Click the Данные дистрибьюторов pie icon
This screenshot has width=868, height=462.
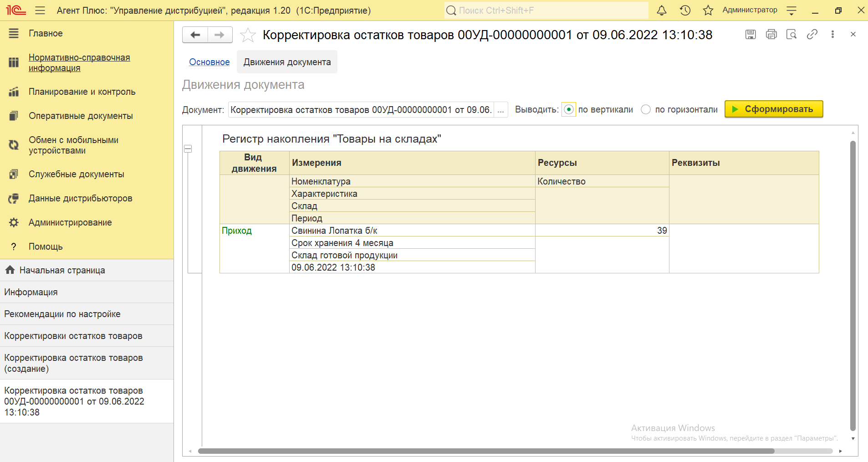pos(14,198)
